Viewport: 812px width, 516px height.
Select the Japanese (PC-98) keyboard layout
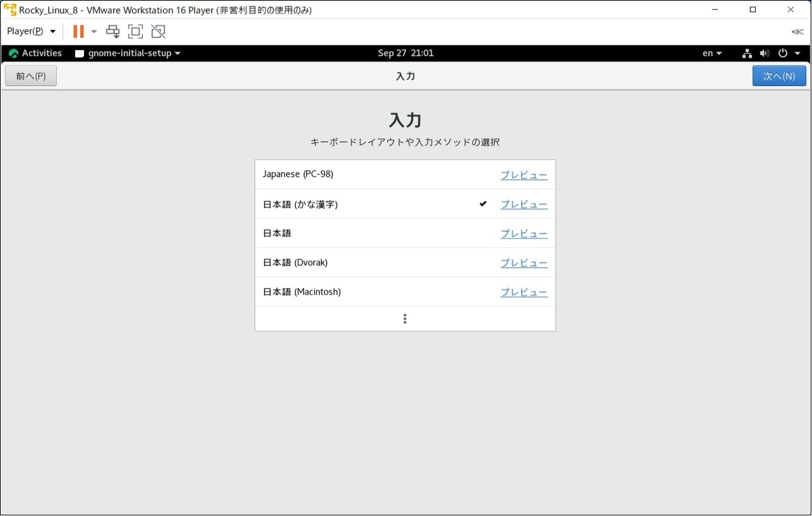[x=298, y=174]
